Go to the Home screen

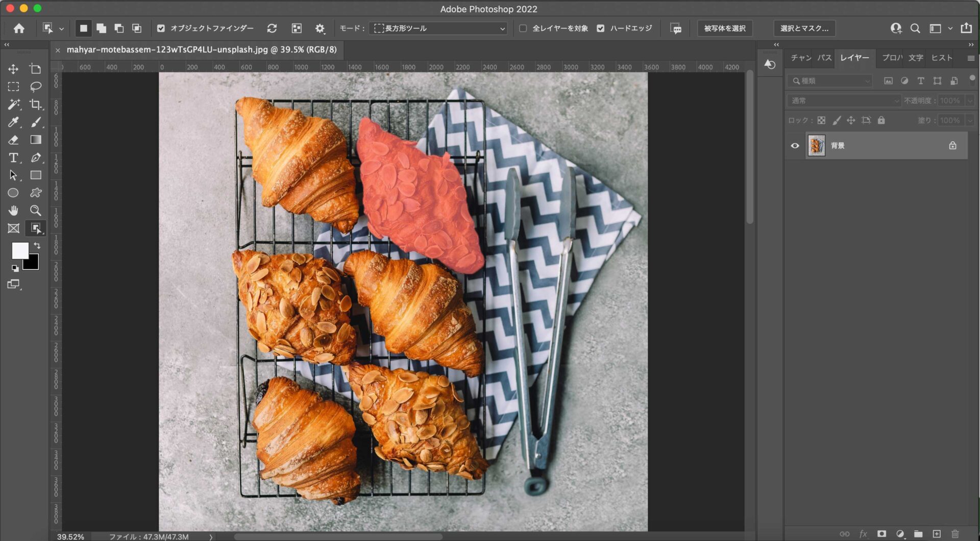point(19,29)
